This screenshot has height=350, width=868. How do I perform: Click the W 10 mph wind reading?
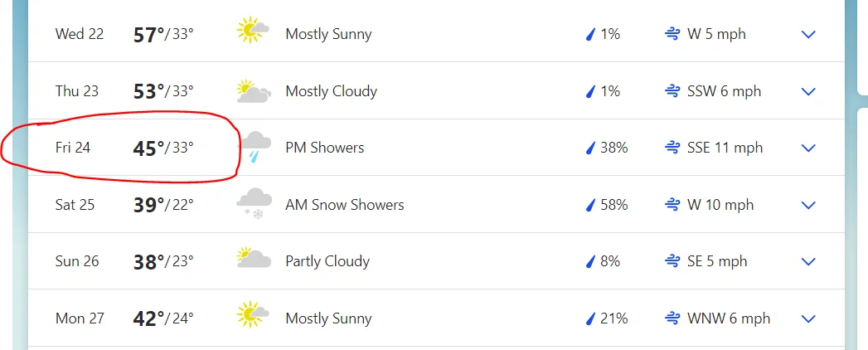pyautogui.click(x=720, y=205)
